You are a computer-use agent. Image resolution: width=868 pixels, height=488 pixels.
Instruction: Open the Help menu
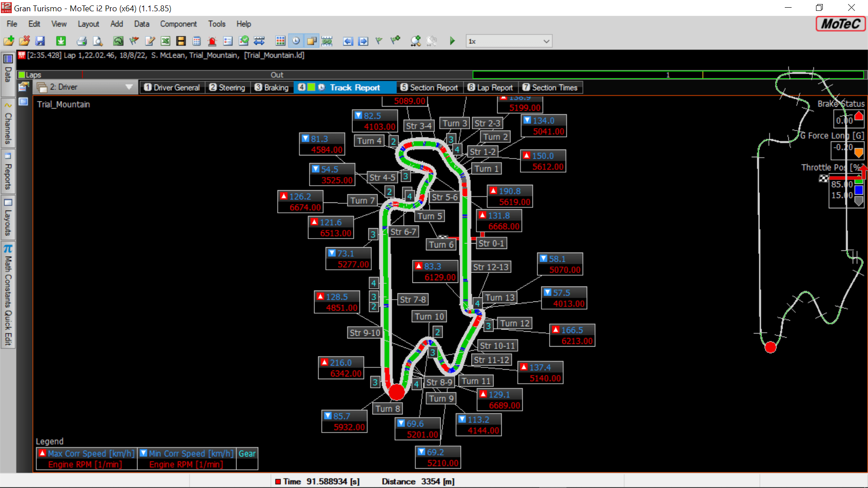244,24
